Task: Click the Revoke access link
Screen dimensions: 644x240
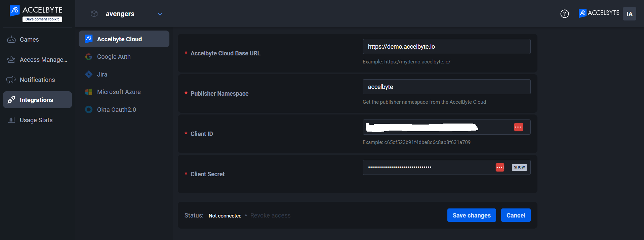Action: click(270, 215)
